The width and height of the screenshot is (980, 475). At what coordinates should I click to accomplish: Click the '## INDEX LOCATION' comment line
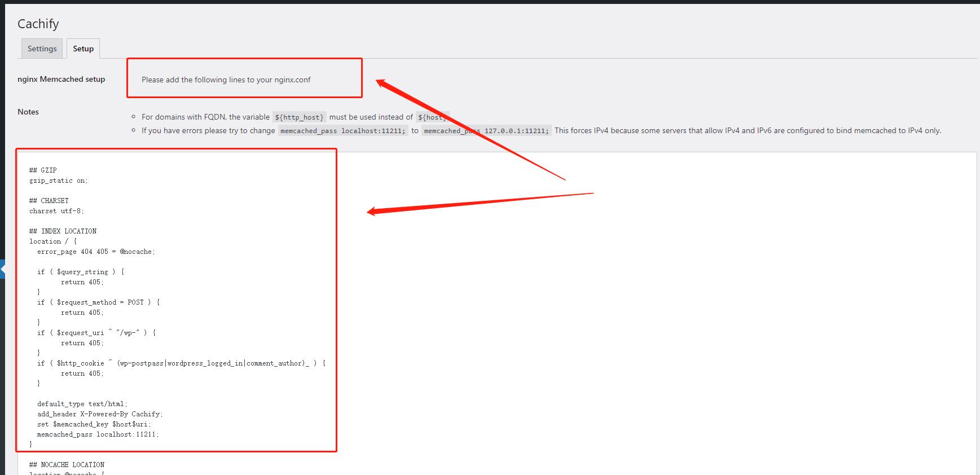(x=63, y=231)
